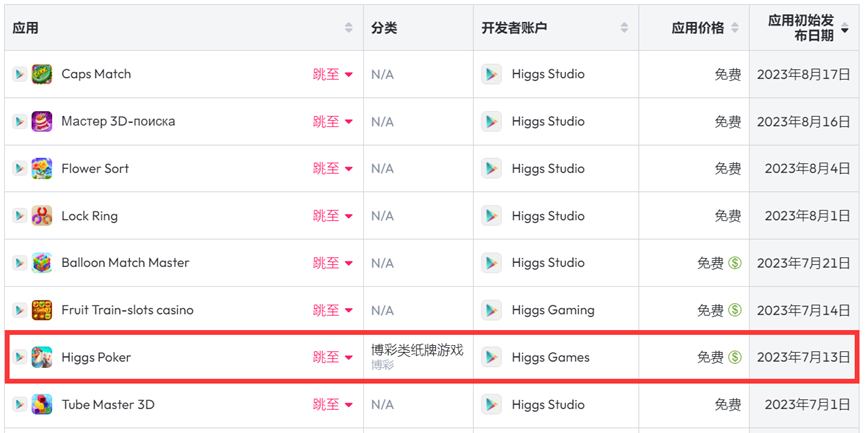
Task: Open Higgs Studio link in Flower Sort row
Action: point(548,169)
